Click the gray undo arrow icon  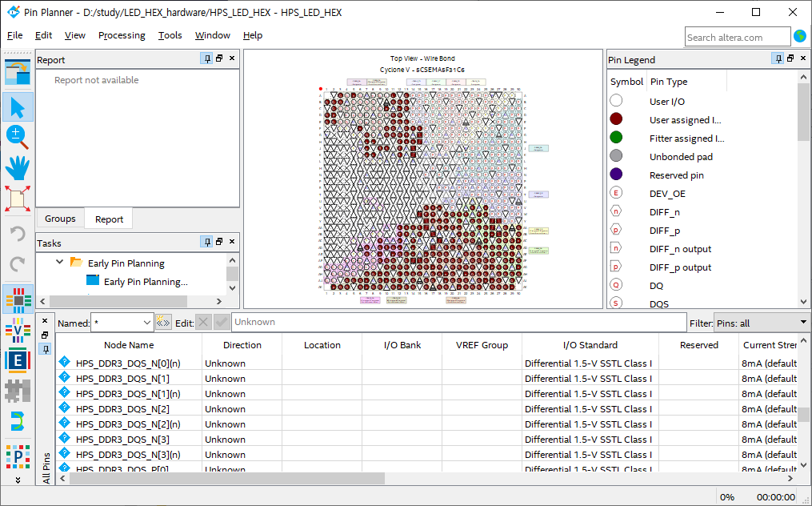18,234
